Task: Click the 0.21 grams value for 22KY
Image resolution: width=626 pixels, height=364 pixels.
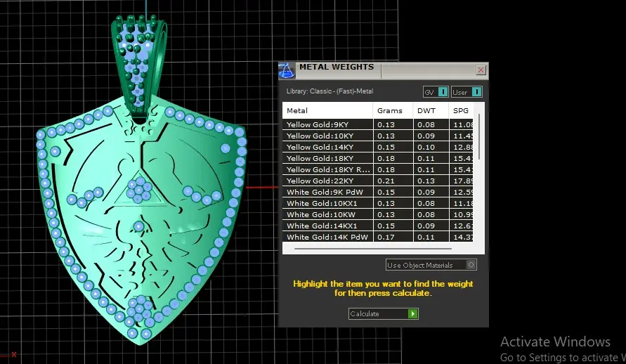Action: pyautogui.click(x=386, y=181)
